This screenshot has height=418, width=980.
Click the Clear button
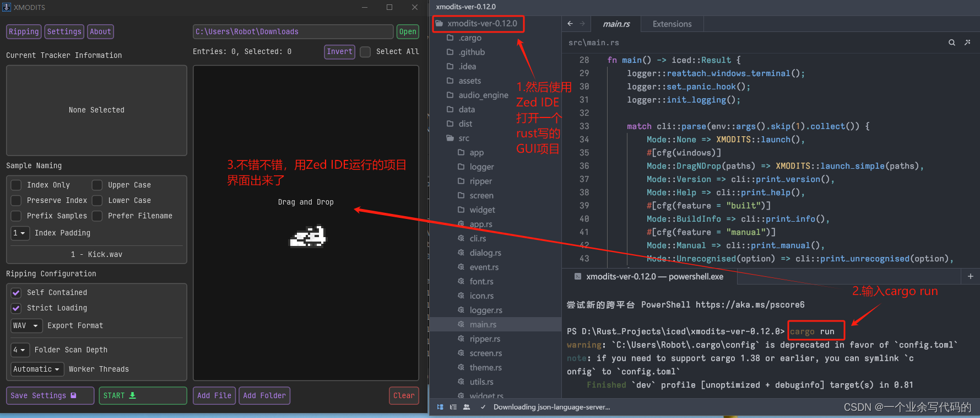click(404, 395)
